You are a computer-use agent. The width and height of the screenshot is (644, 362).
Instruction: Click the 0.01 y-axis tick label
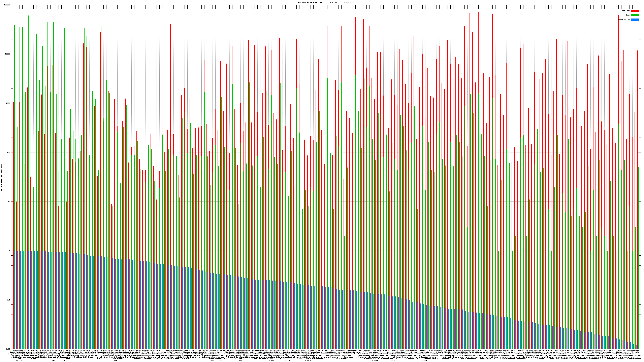point(8,349)
